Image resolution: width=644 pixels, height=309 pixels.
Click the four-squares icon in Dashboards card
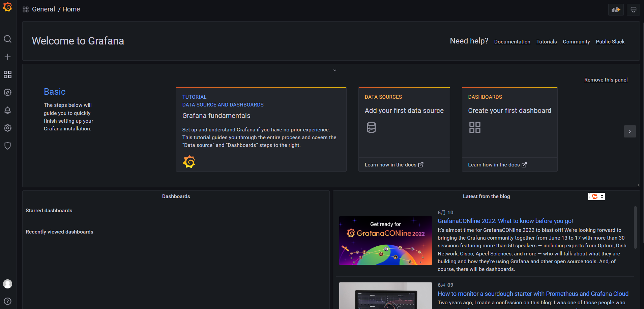click(475, 127)
